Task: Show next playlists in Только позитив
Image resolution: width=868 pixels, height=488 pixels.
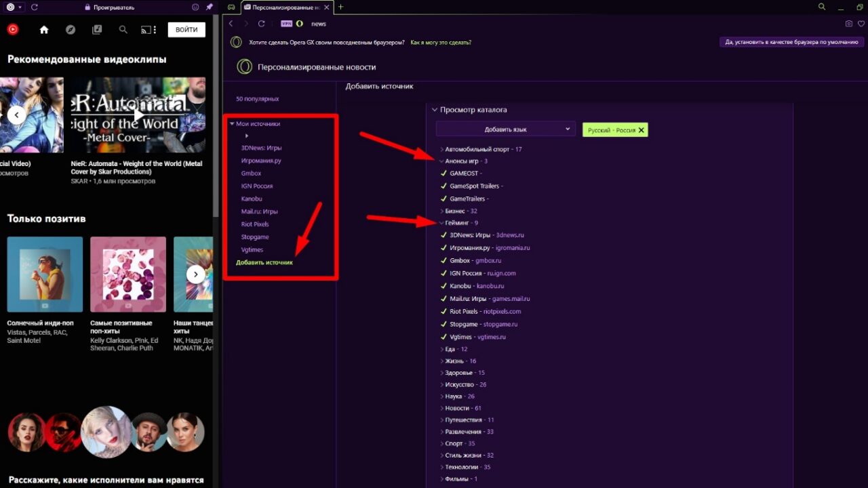Action: pyautogui.click(x=196, y=274)
